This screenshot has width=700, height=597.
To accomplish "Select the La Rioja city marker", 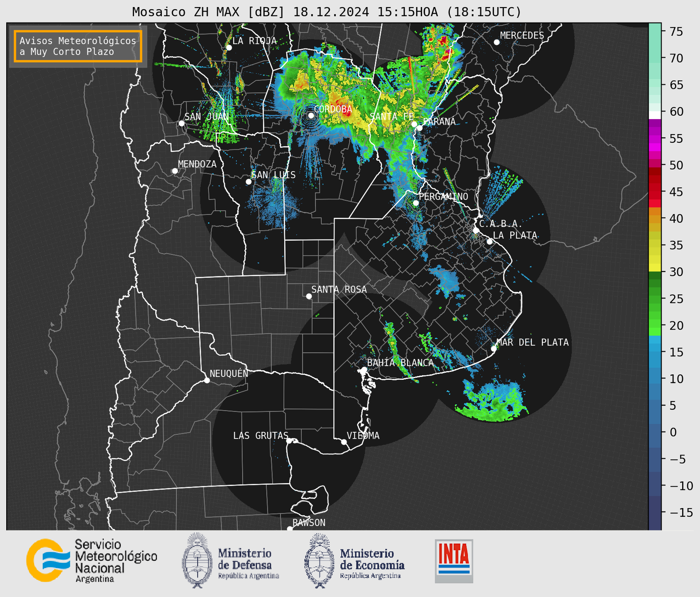I will click(229, 48).
